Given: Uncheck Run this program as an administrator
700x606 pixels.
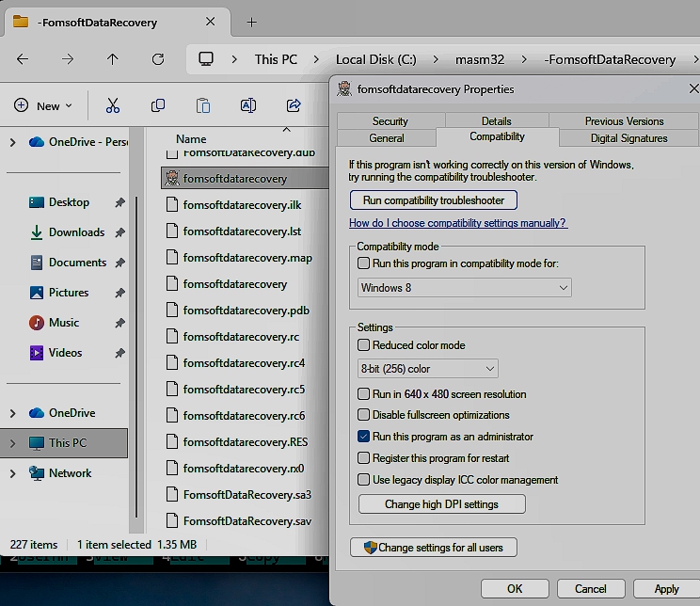Looking at the screenshot, I should tap(363, 437).
